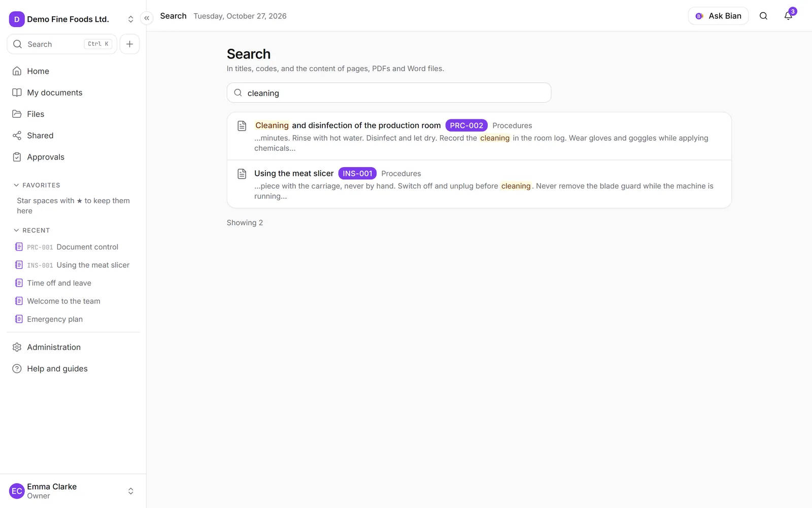Screen dimensions: 812x508
Task: Open Approvals in sidebar
Action: click(73, 157)
